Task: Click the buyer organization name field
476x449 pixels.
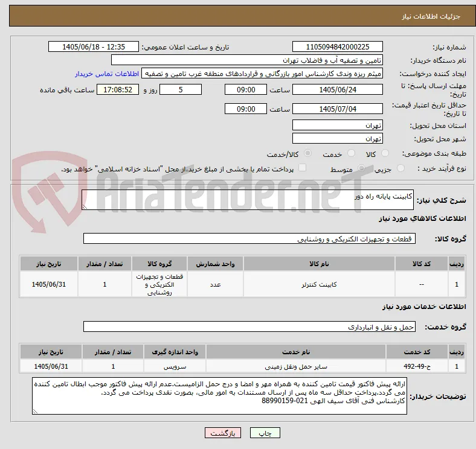Action: point(247,60)
